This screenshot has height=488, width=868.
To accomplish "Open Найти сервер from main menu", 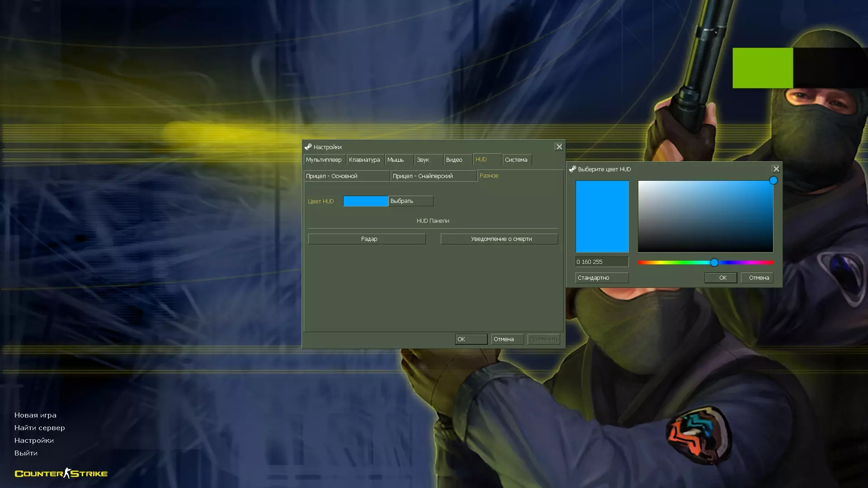I will 39,428.
